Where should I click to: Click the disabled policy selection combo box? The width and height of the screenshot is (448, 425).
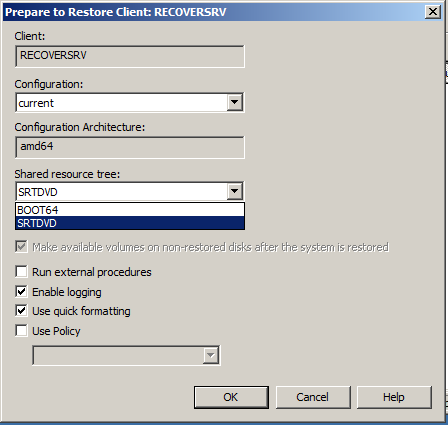[x=126, y=355]
